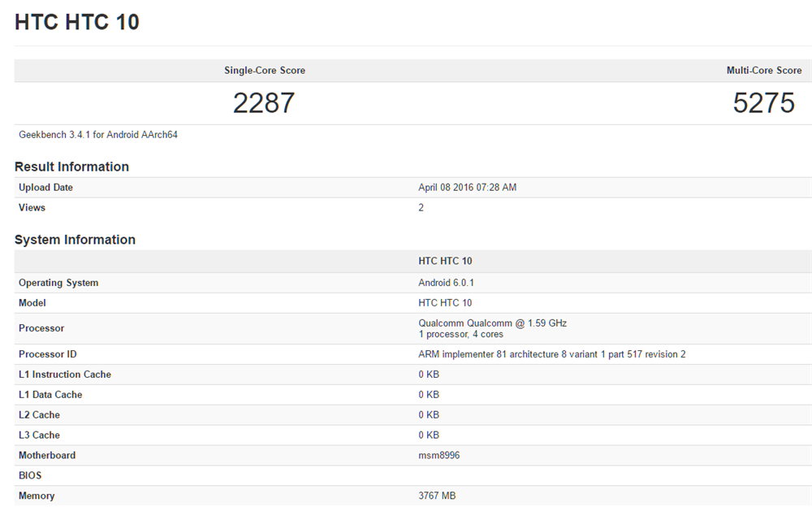
Task: Click the L3 Cache label
Action: [x=39, y=435]
